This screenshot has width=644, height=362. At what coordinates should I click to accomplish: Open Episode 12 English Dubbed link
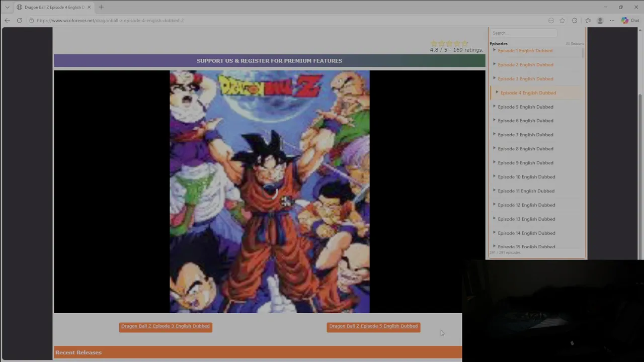coord(526,205)
